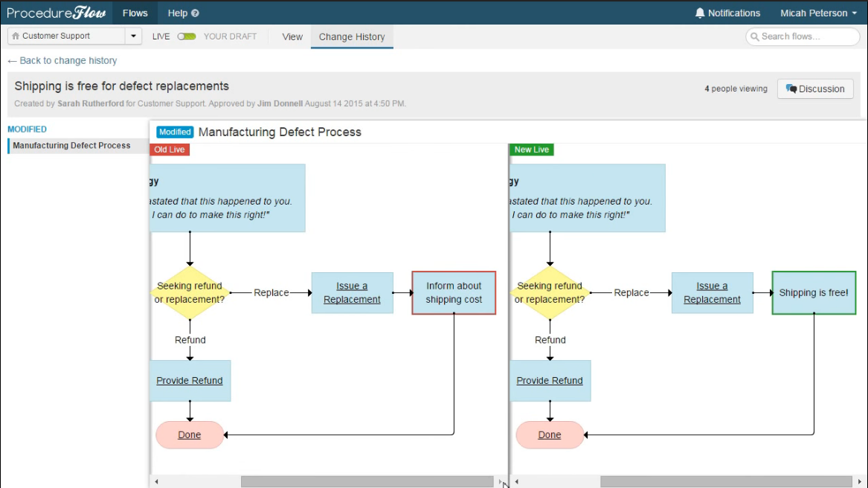Click the Notifications bell icon
The width and height of the screenshot is (868, 488).
tap(700, 13)
